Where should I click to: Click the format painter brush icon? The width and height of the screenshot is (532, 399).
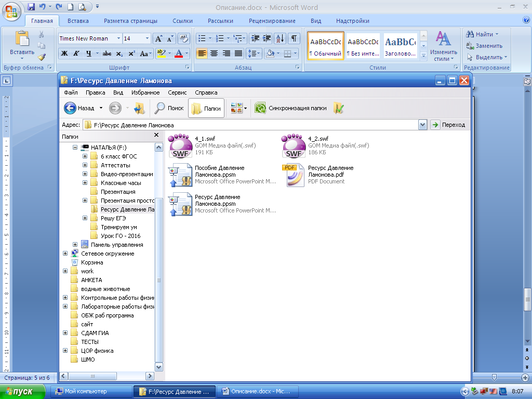[42, 57]
